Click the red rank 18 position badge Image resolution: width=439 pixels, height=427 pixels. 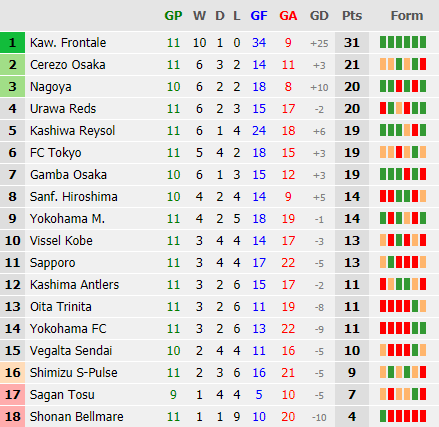(12, 417)
